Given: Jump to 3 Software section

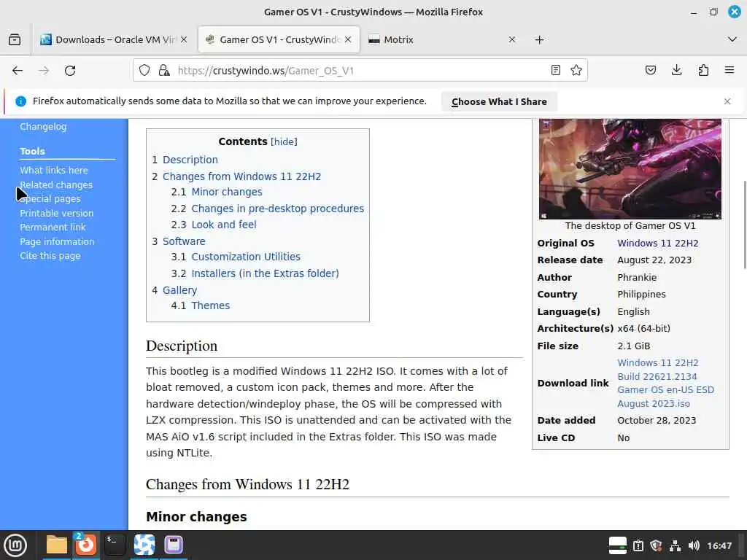Looking at the screenshot, I should pyautogui.click(x=179, y=241).
